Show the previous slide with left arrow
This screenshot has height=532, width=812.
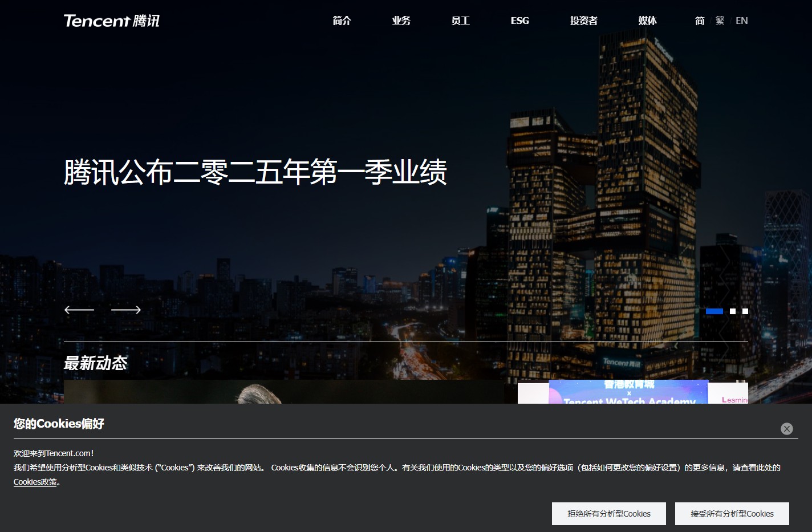[79, 310]
